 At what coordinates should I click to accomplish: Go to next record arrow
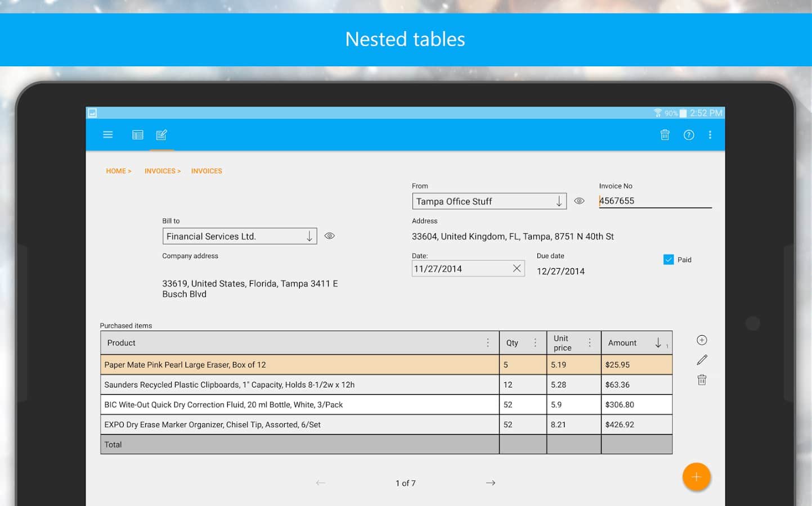[x=491, y=483]
